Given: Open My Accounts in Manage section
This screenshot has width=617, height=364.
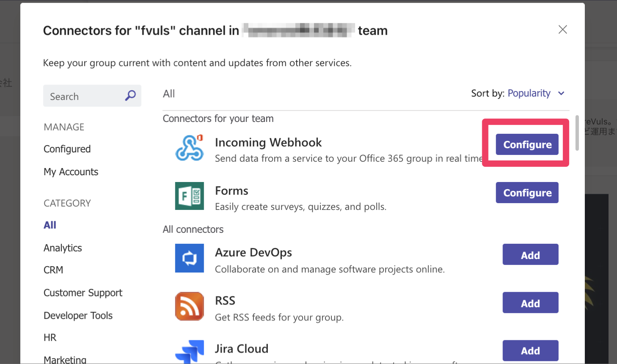Looking at the screenshot, I should [x=71, y=172].
